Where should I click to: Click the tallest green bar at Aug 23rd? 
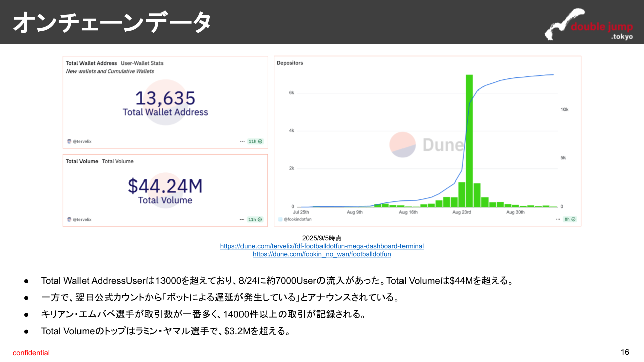469,141
